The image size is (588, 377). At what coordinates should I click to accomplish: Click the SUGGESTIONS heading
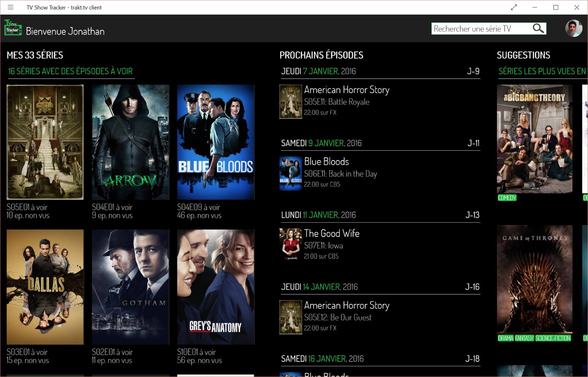click(x=523, y=55)
